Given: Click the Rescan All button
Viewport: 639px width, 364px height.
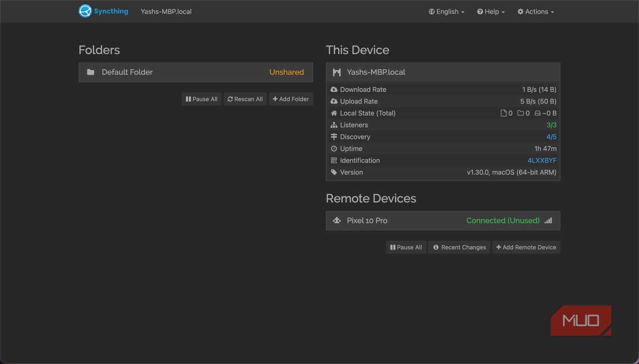Looking at the screenshot, I should [x=245, y=99].
